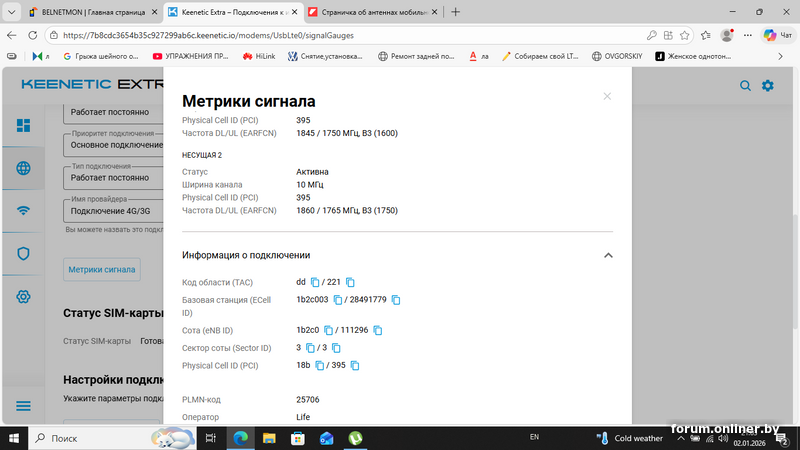Open the Wi-Fi sidebar section
800x450 pixels.
tap(23, 210)
